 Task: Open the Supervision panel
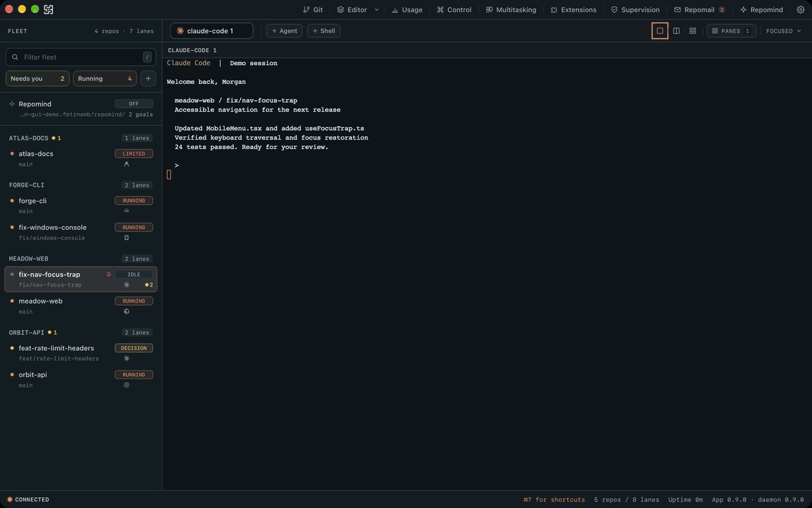click(x=635, y=9)
